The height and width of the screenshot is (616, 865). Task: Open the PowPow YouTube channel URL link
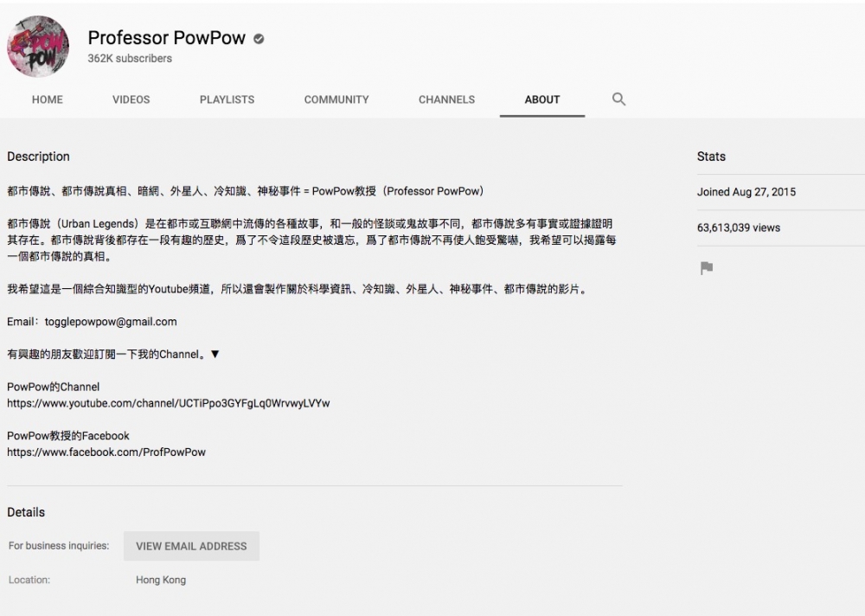coord(169,403)
